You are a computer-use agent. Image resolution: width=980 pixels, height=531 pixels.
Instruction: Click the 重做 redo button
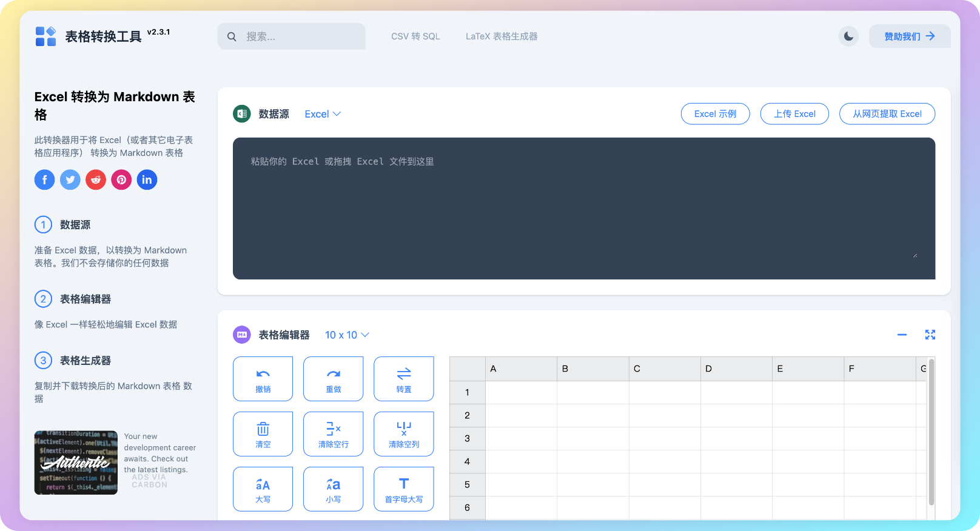tap(334, 379)
